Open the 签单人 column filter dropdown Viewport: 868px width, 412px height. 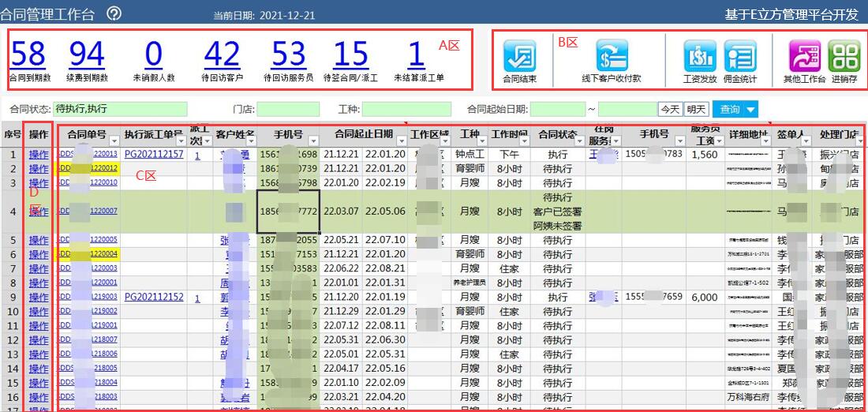806,140
